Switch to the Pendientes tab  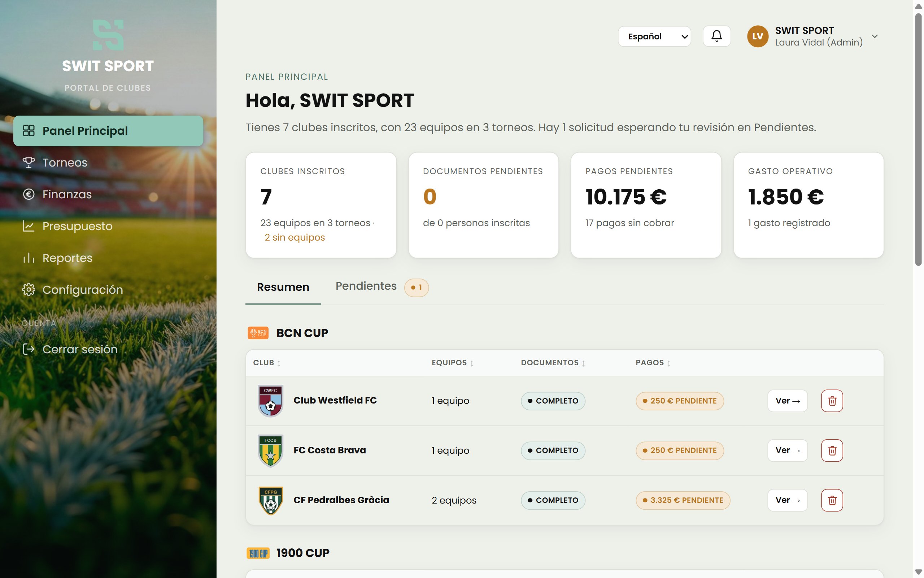point(382,287)
